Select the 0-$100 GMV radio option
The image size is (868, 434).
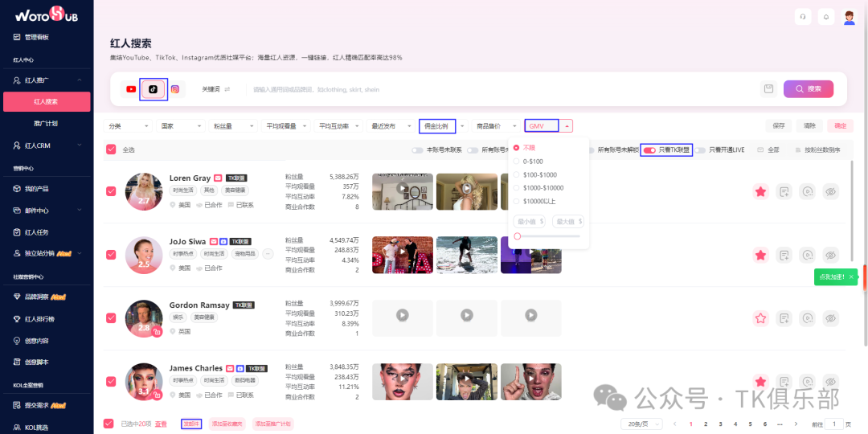(x=517, y=161)
